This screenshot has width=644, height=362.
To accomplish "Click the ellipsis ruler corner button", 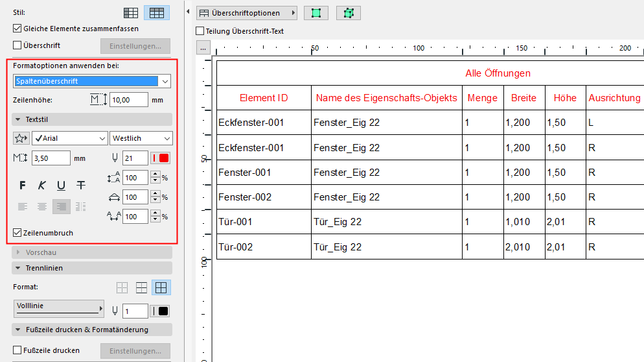I will (x=203, y=48).
